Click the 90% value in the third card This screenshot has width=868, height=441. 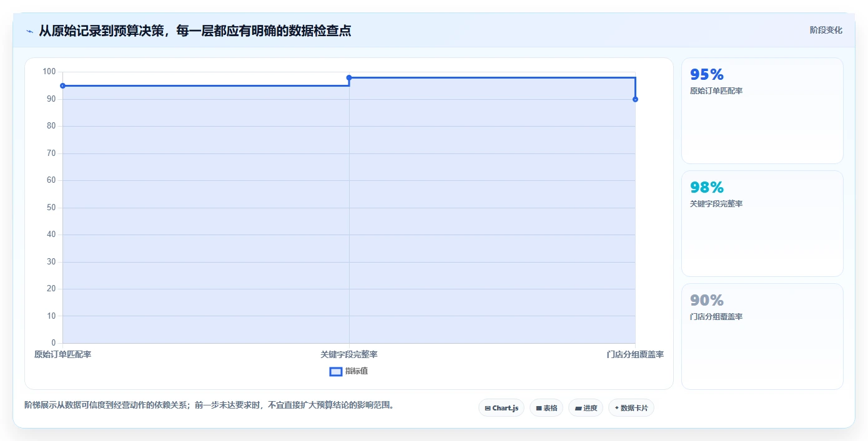coord(707,301)
